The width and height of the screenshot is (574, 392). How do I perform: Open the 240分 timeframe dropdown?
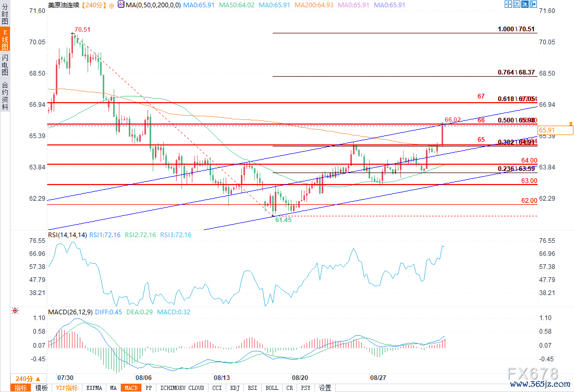[x=23, y=378]
